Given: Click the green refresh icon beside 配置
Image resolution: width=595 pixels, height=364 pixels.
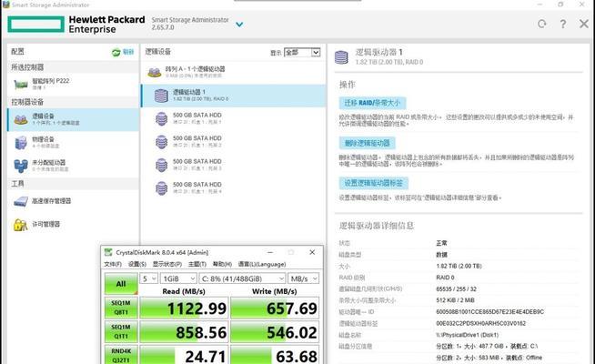Looking at the screenshot, I should [116, 53].
